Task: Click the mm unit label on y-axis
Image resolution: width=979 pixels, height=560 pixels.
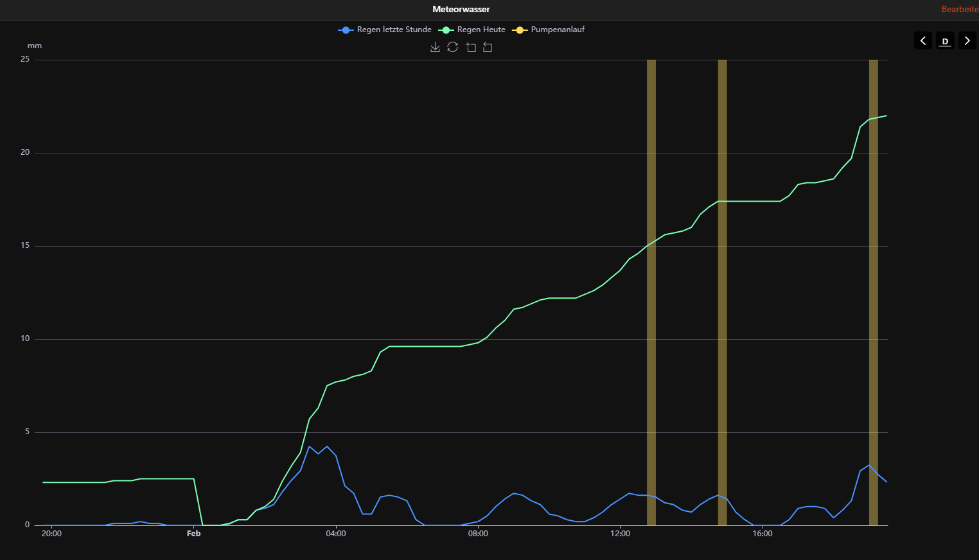Action: point(35,46)
